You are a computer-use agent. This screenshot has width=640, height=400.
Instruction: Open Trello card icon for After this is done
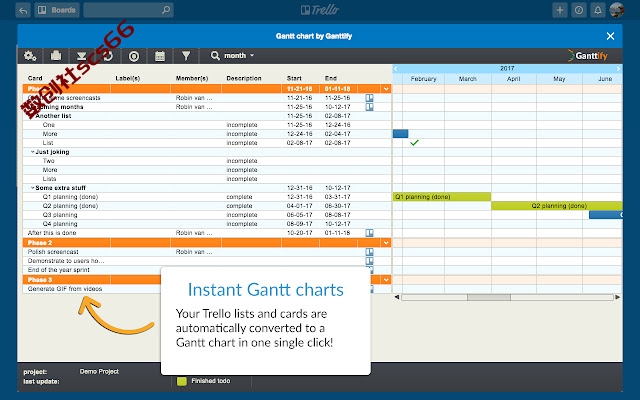[369, 233]
